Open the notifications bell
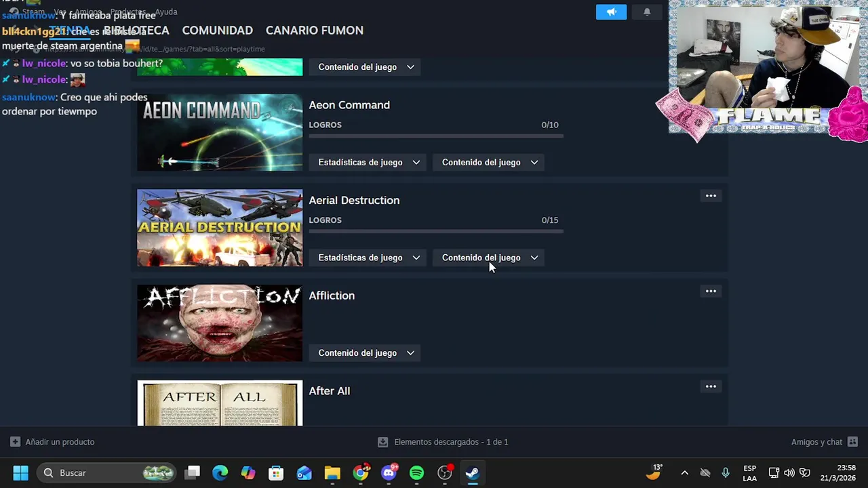Image resolution: width=868 pixels, height=488 pixels. (647, 12)
